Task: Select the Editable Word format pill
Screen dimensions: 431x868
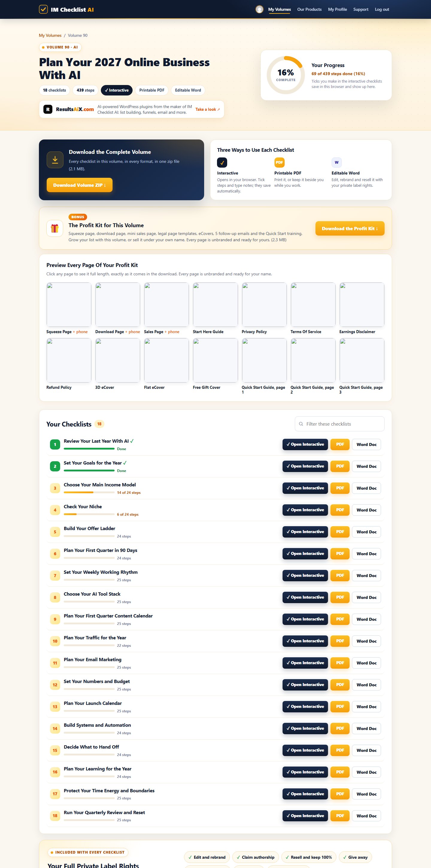Action: coord(188,90)
